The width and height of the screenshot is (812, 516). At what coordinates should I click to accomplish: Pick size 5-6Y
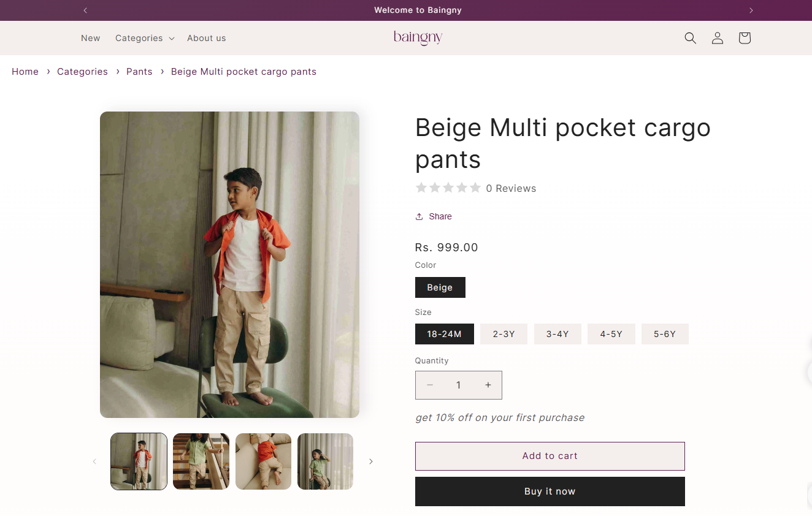tap(664, 334)
